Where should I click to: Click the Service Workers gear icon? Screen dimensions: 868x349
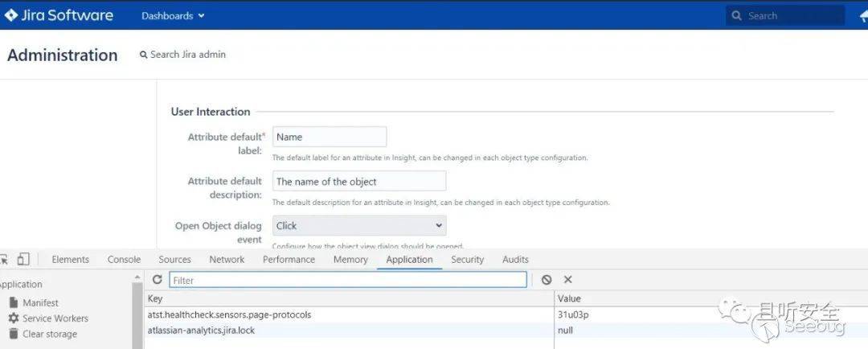click(x=14, y=318)
